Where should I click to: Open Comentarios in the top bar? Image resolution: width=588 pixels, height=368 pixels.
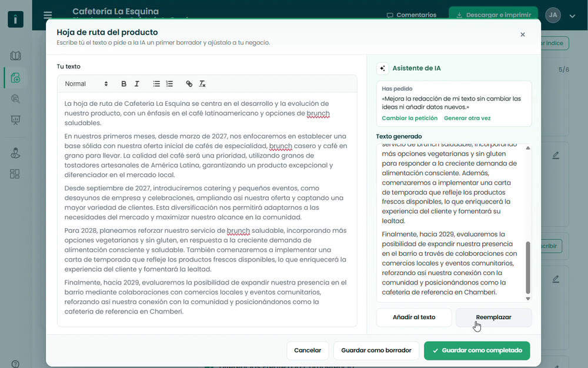412,15
